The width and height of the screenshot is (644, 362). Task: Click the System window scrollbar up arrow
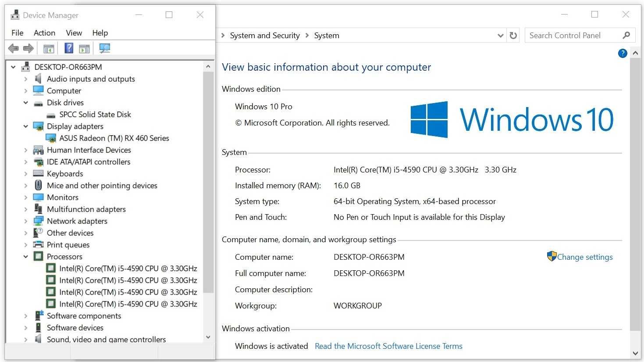(x=635, y=53)
